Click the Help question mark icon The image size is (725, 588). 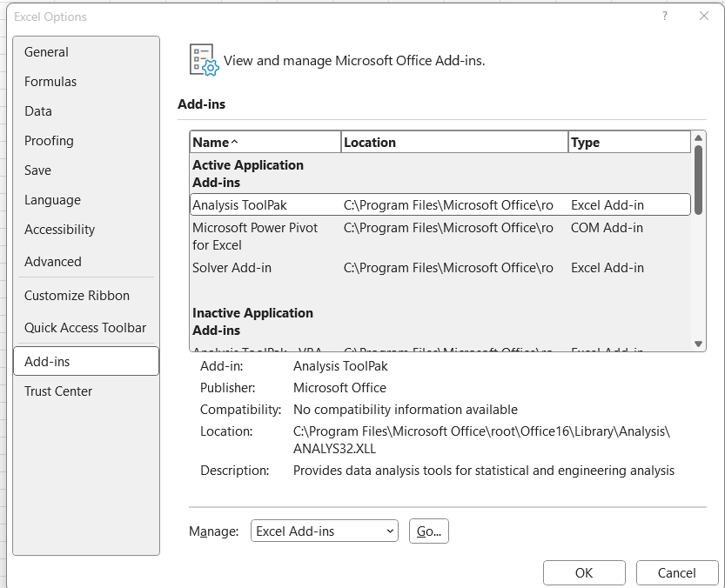(664, 17)
